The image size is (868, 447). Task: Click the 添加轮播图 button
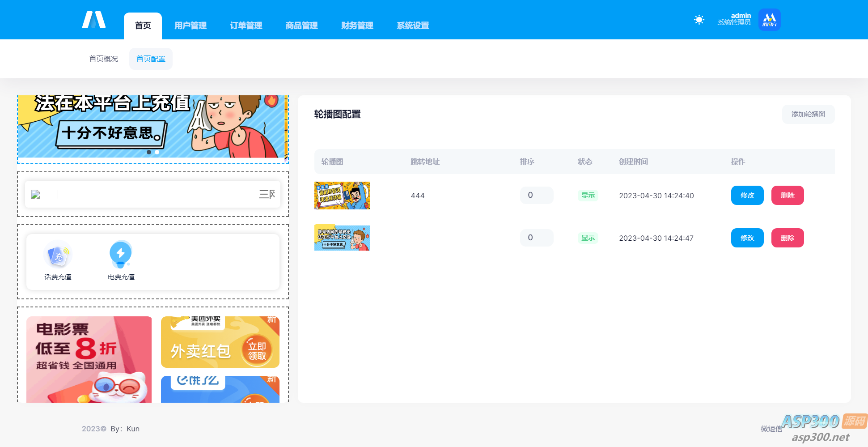click(808, 114)
